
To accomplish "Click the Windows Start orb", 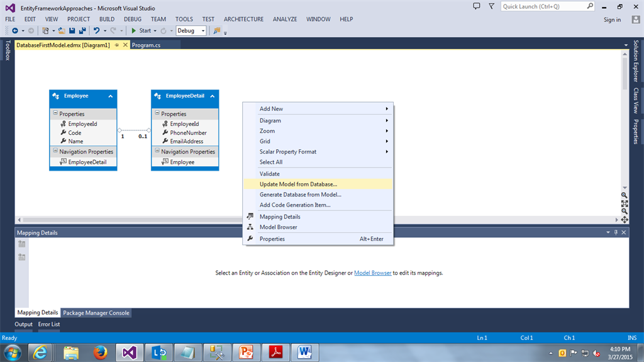I will coord(13,353).
